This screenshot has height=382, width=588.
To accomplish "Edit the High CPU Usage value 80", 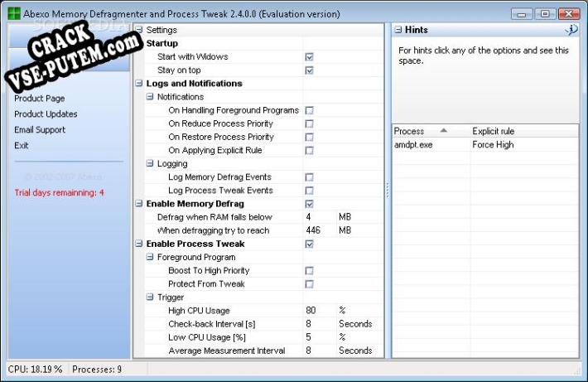I will [320, 311].
